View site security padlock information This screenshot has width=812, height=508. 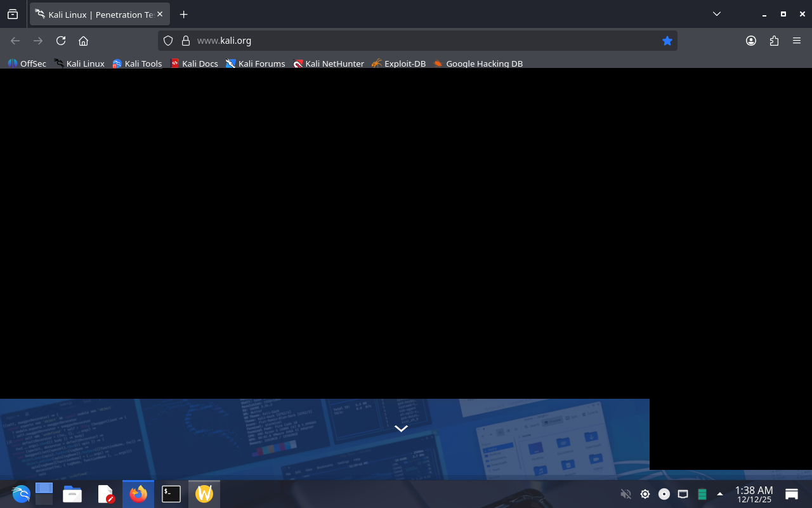186,41
